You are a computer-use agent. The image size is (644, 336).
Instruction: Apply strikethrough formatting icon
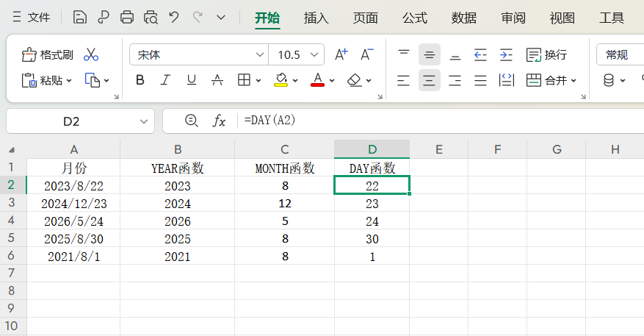tap(217, 80)
